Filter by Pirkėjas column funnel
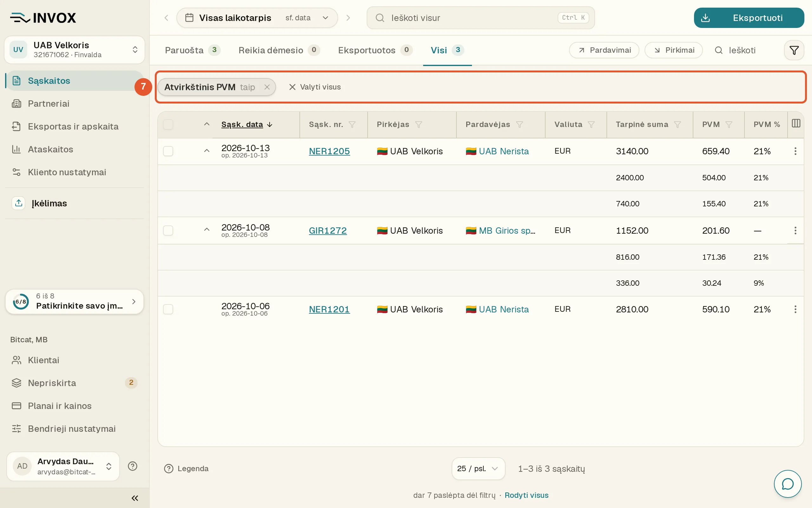The height and width of the screenshot is (508, 812). tap(418, 125)
